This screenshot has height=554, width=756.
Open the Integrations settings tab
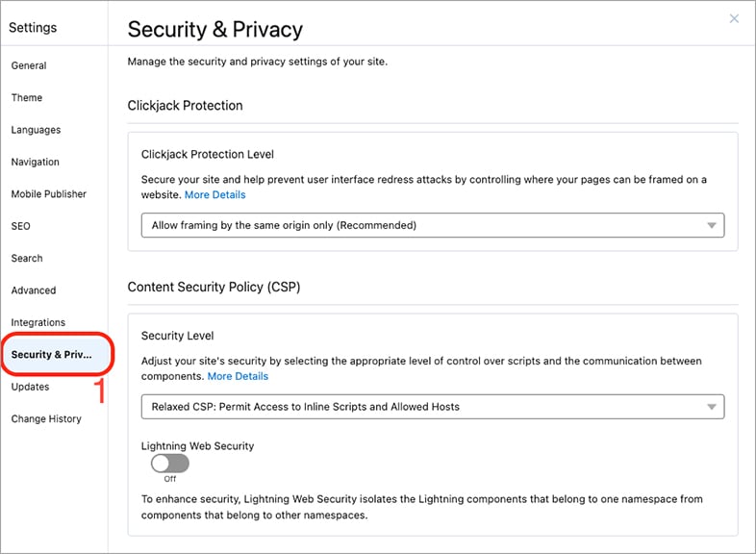(x=38, y=322)
